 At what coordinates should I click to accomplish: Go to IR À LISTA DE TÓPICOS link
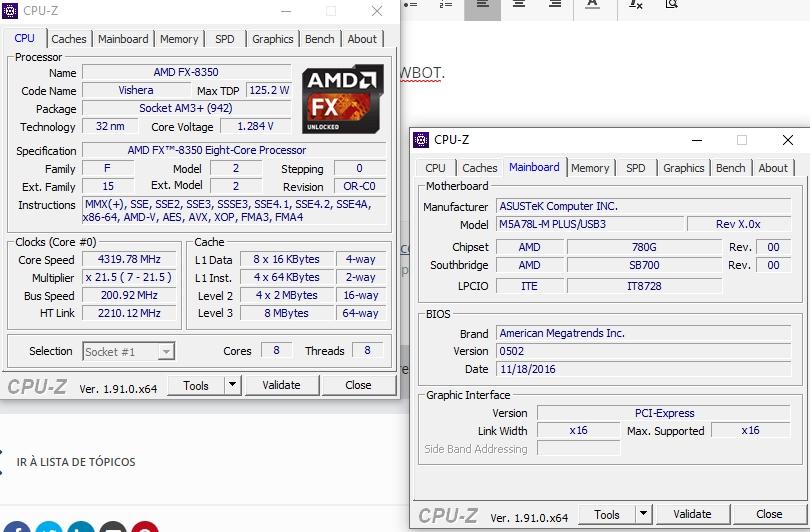[76, 462]
